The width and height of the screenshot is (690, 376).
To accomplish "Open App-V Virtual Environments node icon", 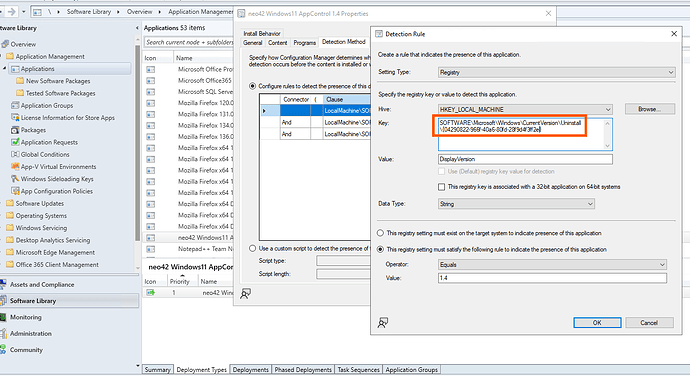I will coord(15,167).
